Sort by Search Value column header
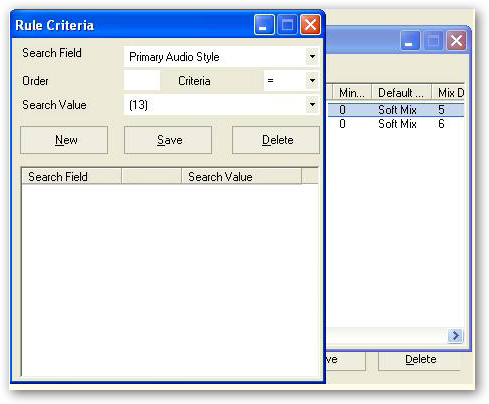Screen dimensions: 489x404 pos(241,176)
